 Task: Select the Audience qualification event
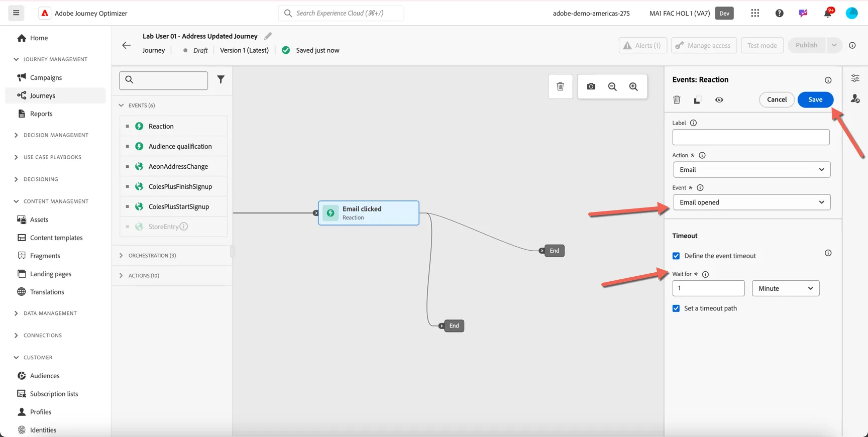click(174, 146)
